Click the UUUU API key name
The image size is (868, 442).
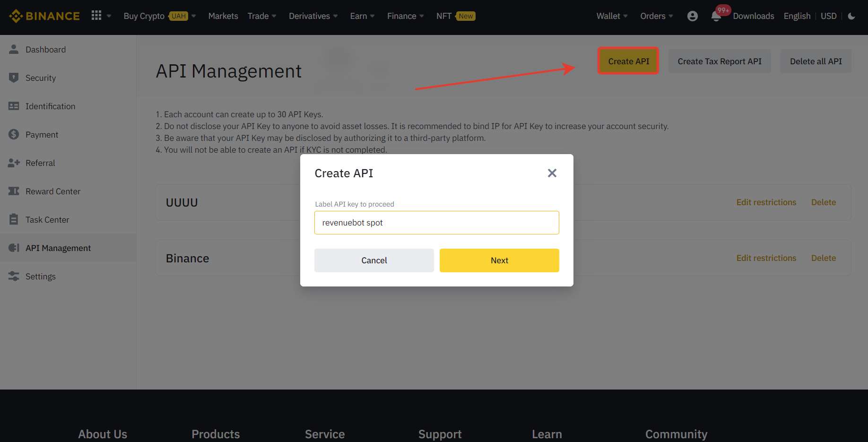182,203
